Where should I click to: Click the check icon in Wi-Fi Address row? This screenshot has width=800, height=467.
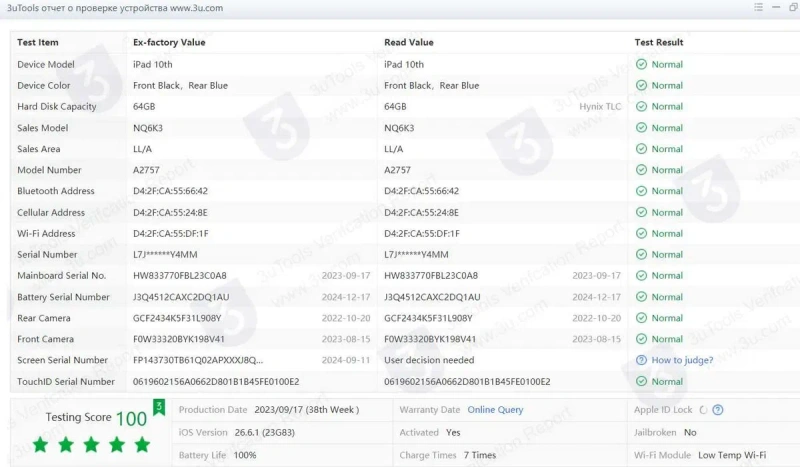[641, 233]
